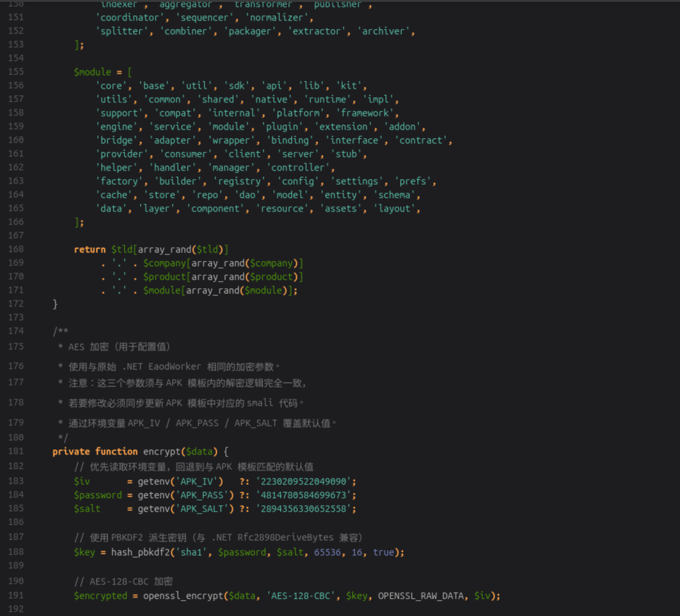Click the 'schema' string on line 164
The image size is (680, 616).
point(394,195)
